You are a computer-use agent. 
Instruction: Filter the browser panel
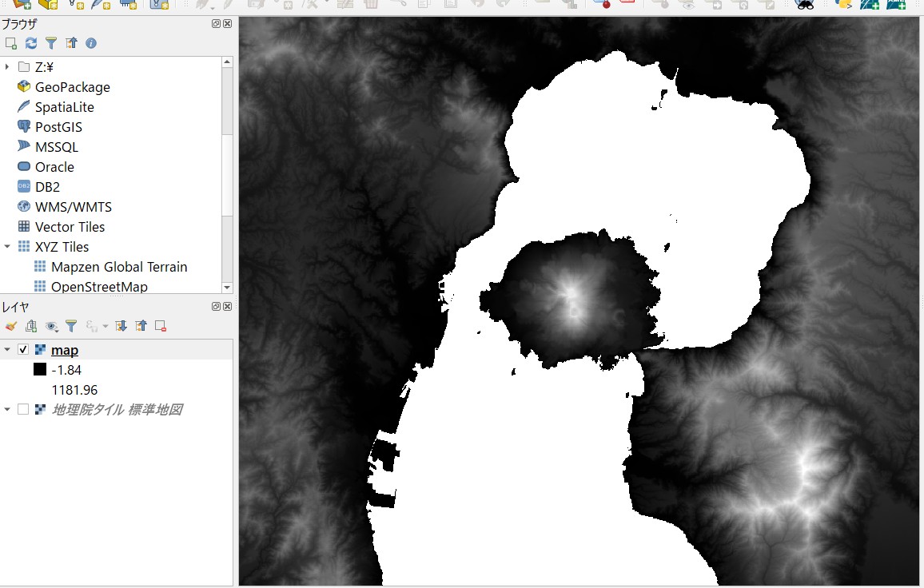tap(50, 43)
